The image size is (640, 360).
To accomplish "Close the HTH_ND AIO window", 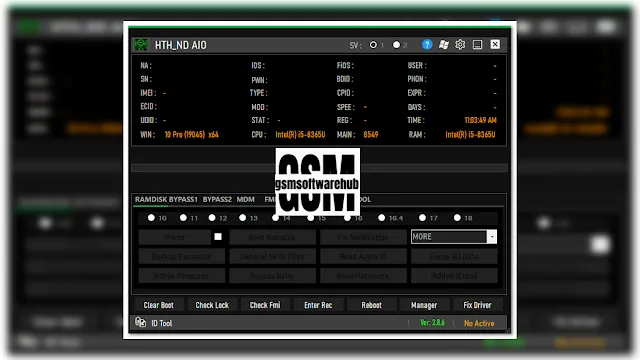I will tap(495, 44).
